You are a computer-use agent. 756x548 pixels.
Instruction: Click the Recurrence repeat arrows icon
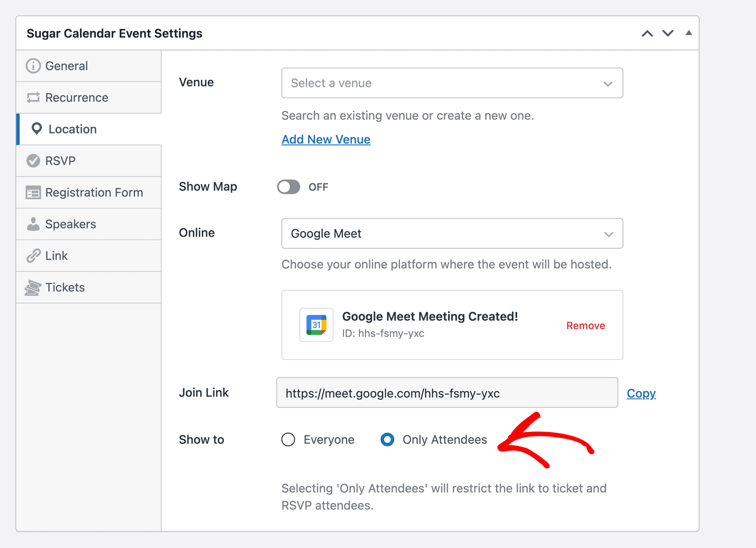(x=33, y=98)
